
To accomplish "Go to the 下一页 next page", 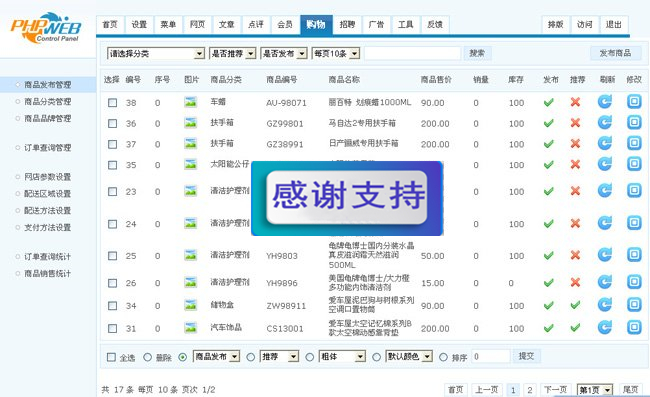I will (x=555, y=390).
